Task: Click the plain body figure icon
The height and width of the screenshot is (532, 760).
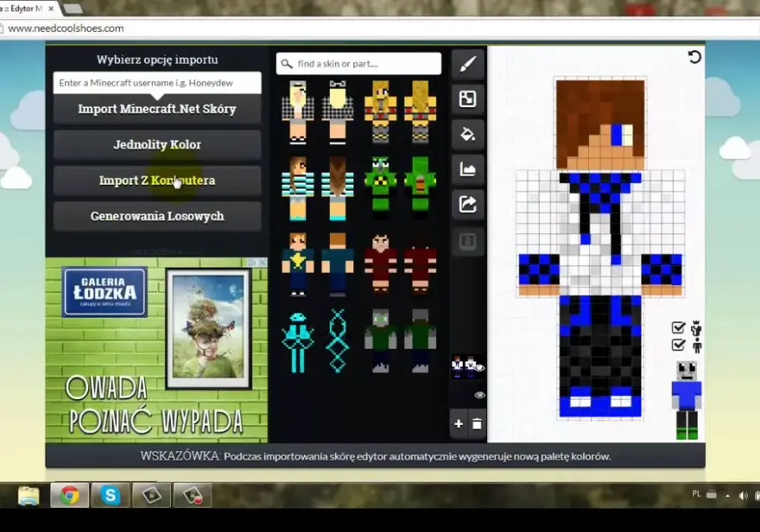Action: tap(697, 346)
